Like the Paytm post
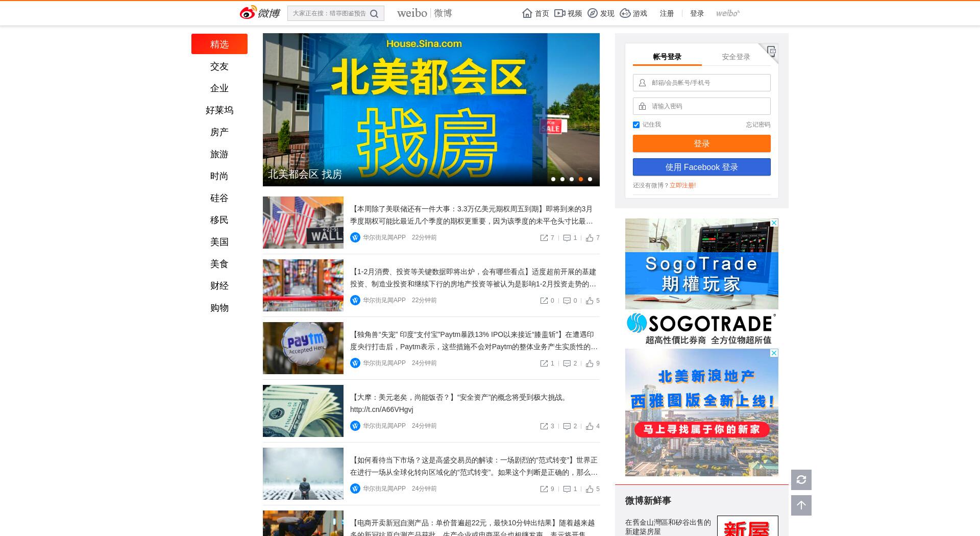 coord(590,363)
